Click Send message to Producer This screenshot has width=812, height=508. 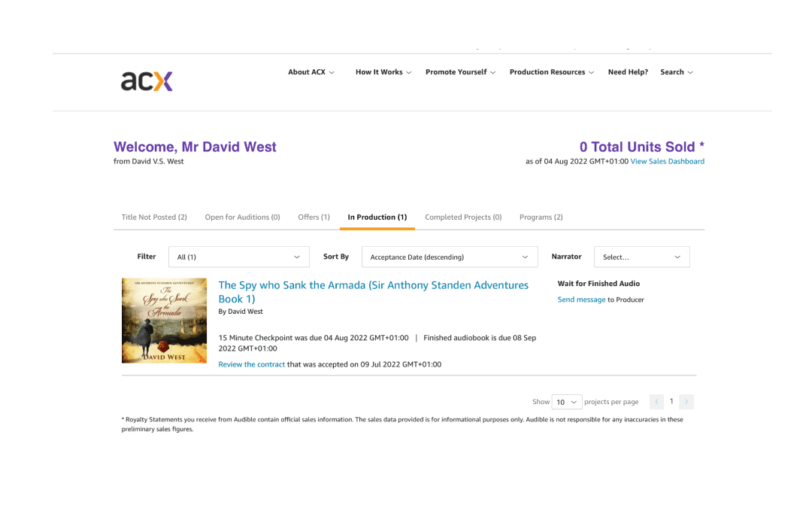(x=581, y=300)
